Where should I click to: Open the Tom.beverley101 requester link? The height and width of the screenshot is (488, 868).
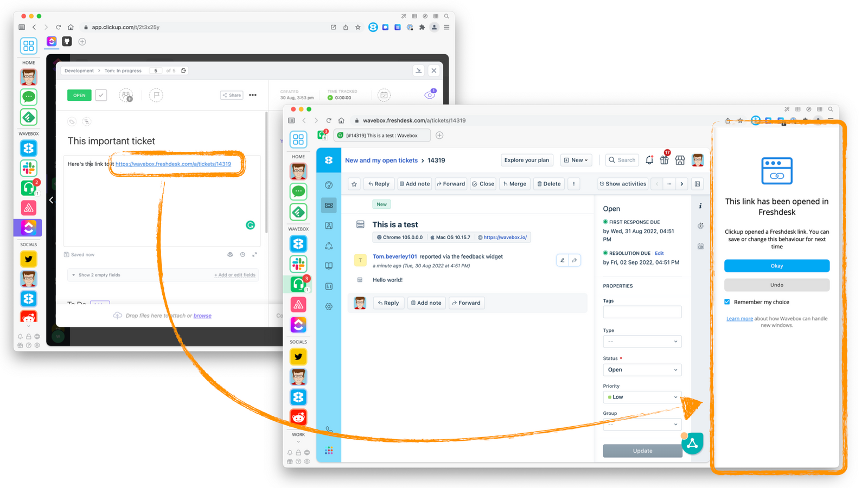click(x=394, y=256)
